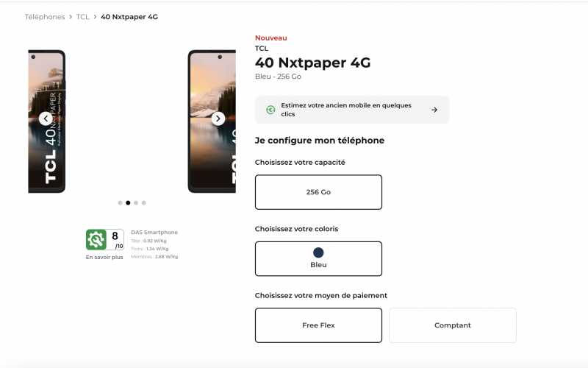The width and height of the screenshot is (588, 368).
Task: Select the Free Flex payment option
Action: coord(318,325)
